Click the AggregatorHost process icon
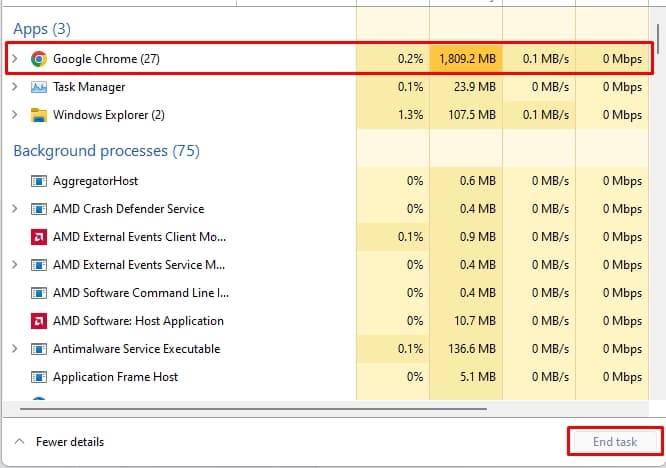The height and width of the screenshot is (468, 666). click(39, 181)
